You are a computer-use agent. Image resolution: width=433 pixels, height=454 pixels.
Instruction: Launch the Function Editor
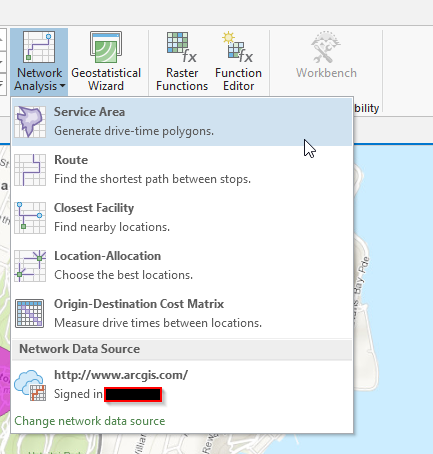tap(238, 61)
